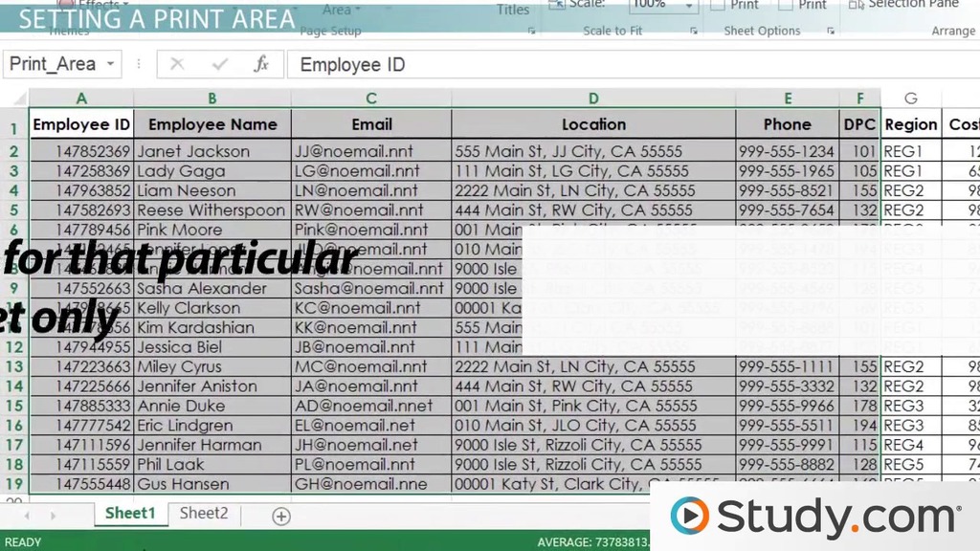The image size is (980, 551).
Task: Add a new sheet with plus icon
Action: pyautogui.click(x=280, y=516)
